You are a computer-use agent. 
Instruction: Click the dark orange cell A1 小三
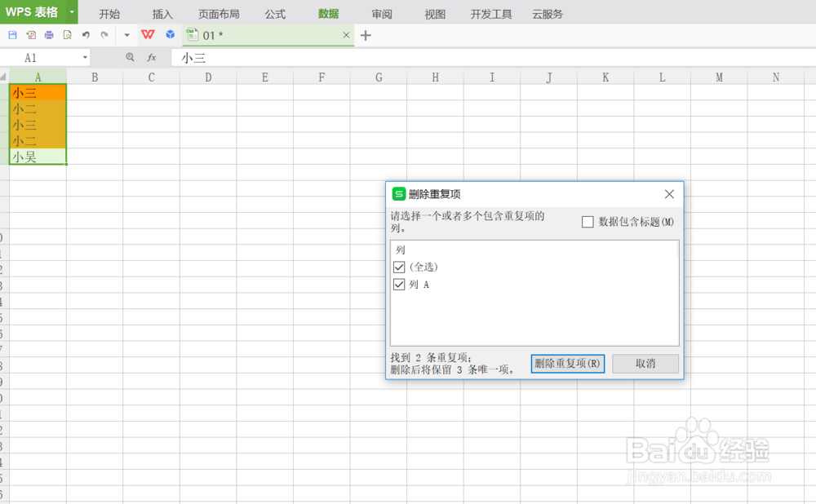click(38, 93)
